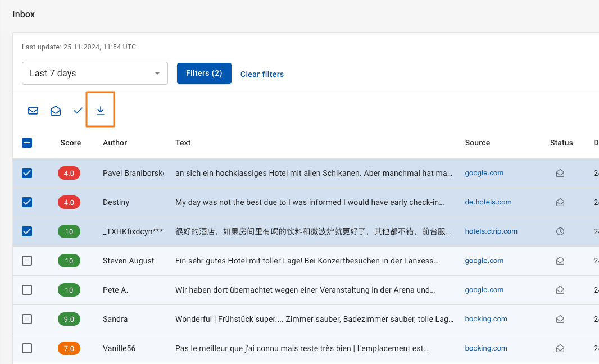Open the hotels.ctrip.com source link
599x364 pixels.
pyautogui.click(x=491, y=231)
